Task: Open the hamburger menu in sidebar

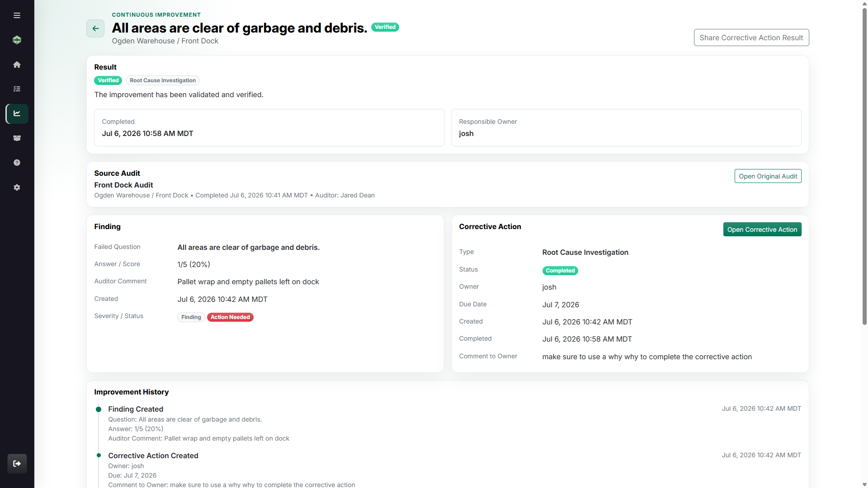Action: click(17, 15)
